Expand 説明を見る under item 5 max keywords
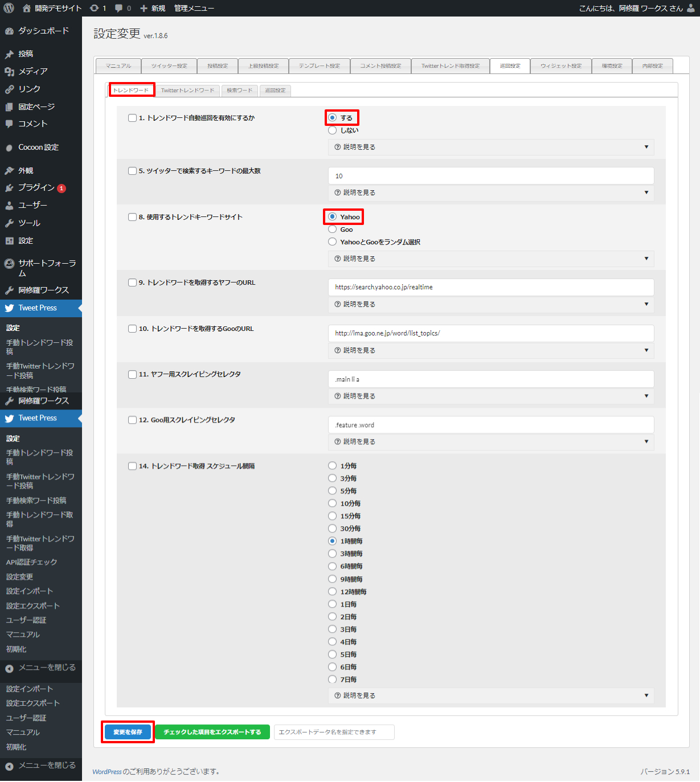 pos(491,193)
